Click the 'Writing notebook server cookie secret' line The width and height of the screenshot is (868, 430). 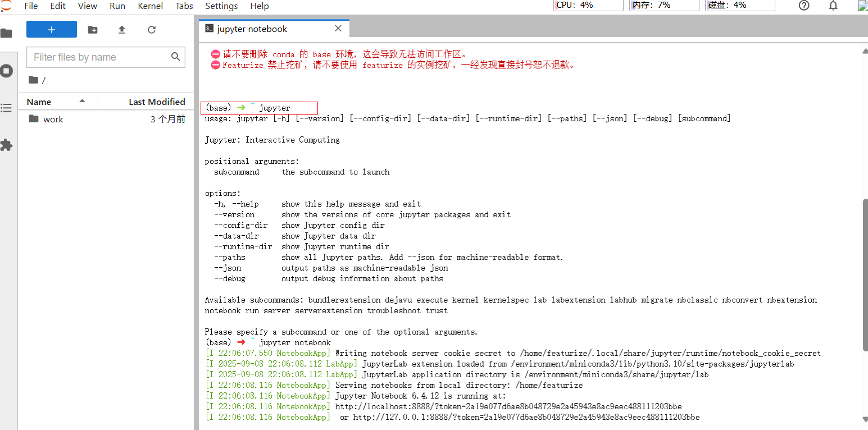pos(513,353)
